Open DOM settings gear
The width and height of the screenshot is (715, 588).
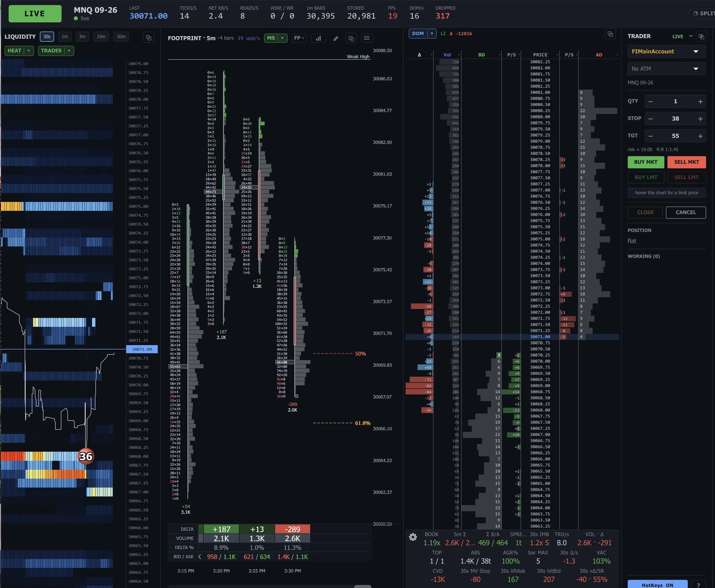pyautogui.click(x=413, y=537)
